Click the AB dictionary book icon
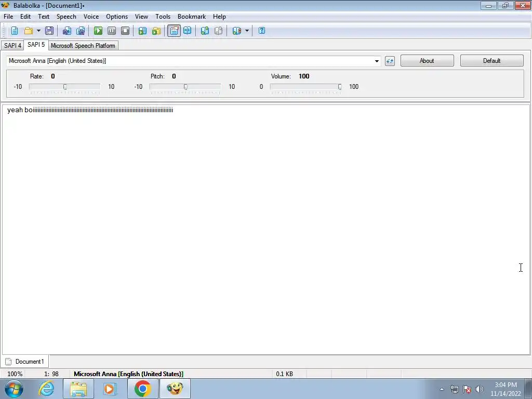 187,31
